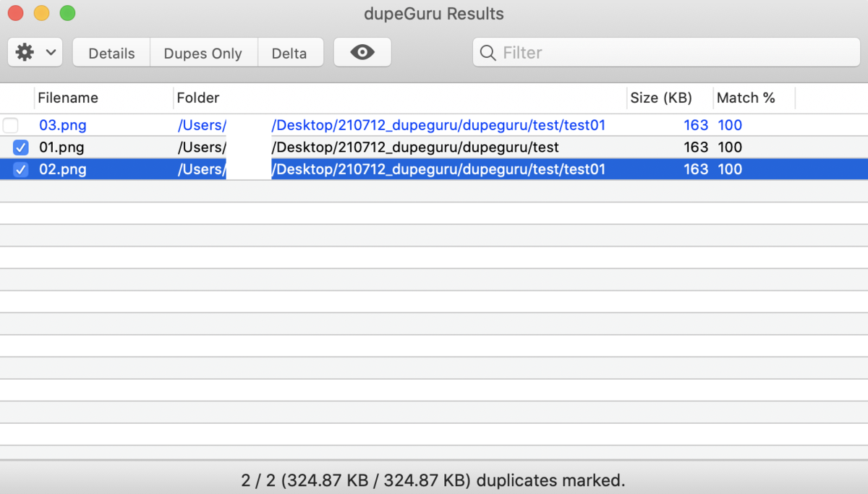
Task: Click the size 163 in 01.png row
Action: click(696, 148)
